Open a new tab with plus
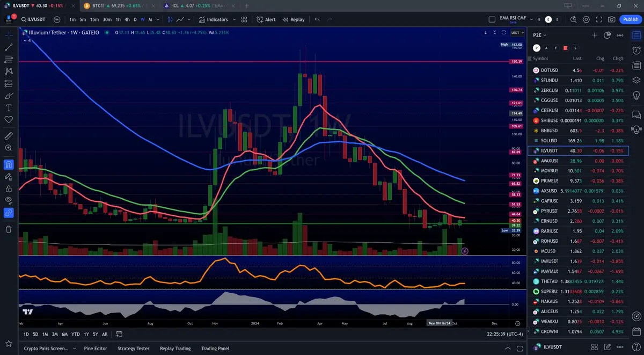This screenshot has width=644, height=355. pos(246,5)
